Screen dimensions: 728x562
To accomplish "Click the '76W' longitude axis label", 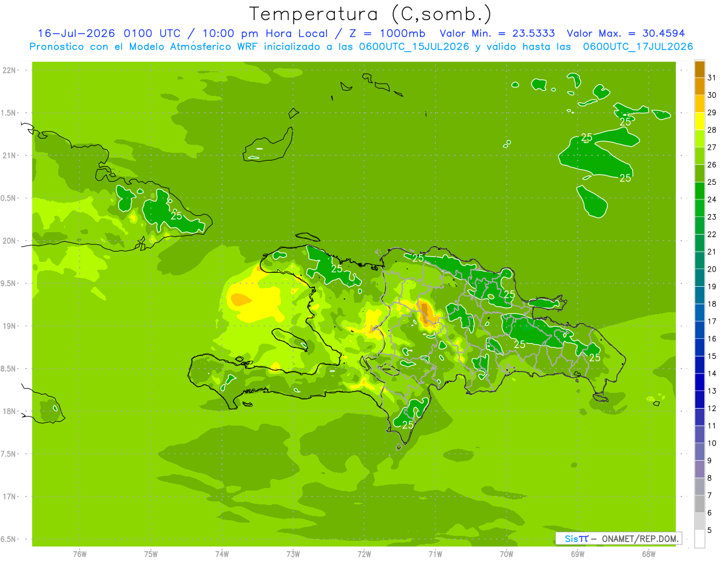I will (x=79, y=554).
